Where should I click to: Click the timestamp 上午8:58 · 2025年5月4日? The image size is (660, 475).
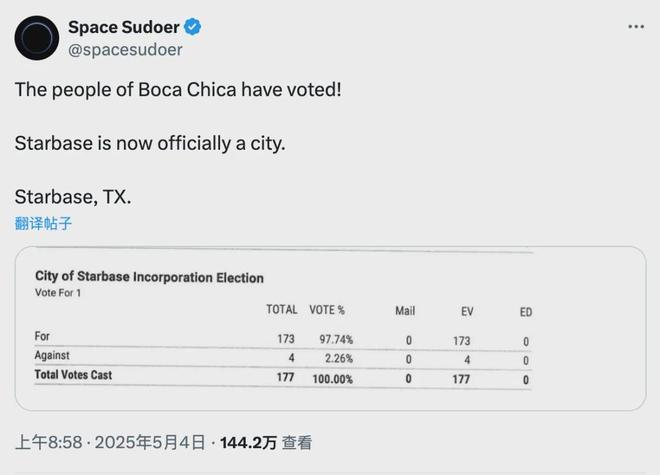[x=110, y=443]
